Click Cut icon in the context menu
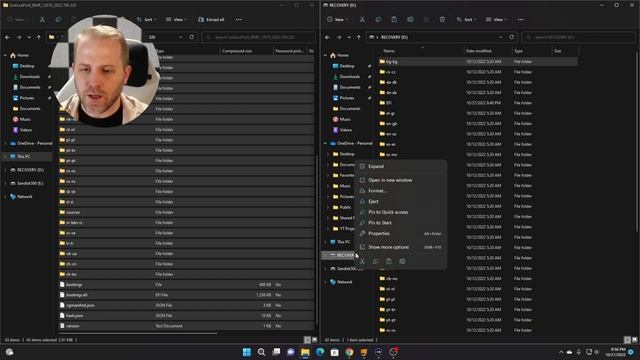 click(x=362, y=261)
